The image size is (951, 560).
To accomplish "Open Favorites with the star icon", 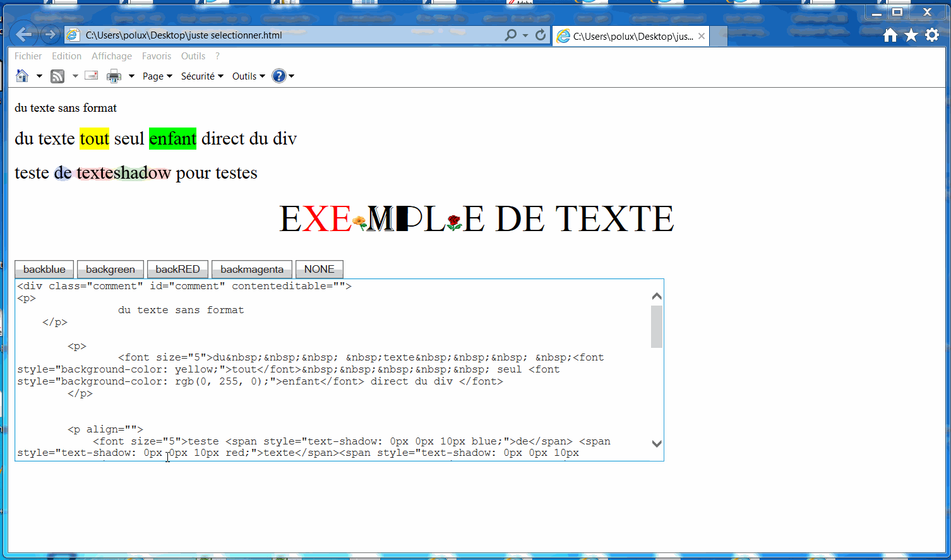I will tap(911, 35).
